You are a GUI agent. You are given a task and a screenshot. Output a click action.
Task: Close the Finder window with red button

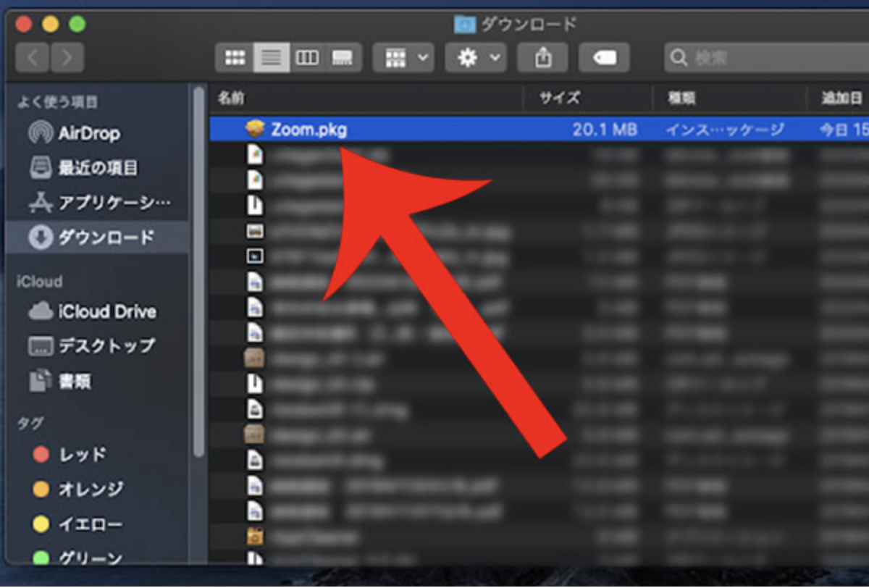coord(24,24)
